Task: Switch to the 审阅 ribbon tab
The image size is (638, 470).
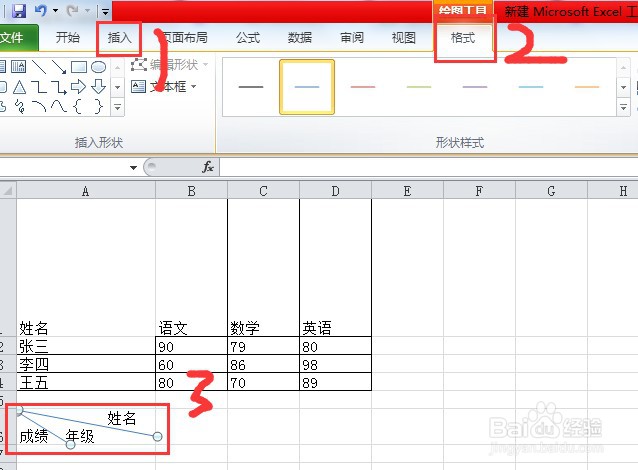Action: 352,38
